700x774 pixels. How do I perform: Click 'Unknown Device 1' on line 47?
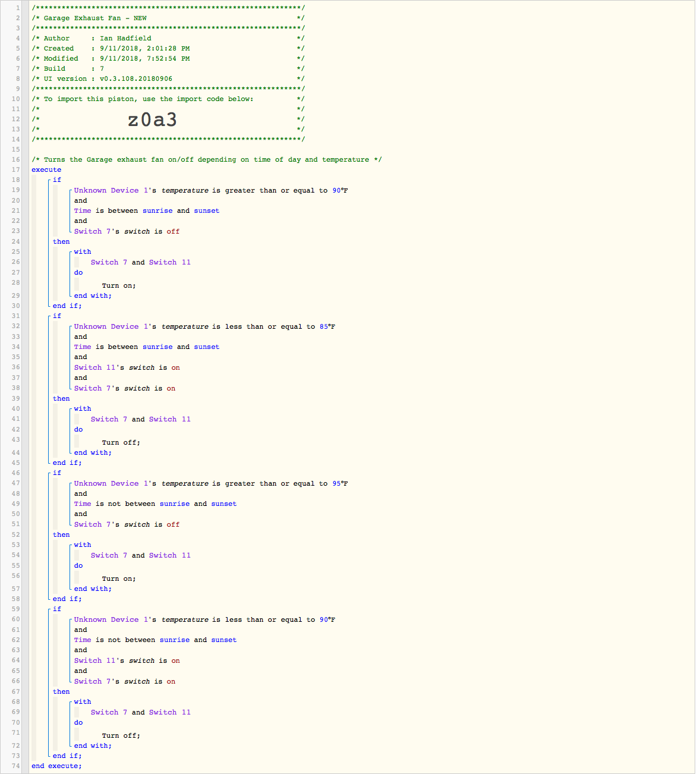coord(111,483)
